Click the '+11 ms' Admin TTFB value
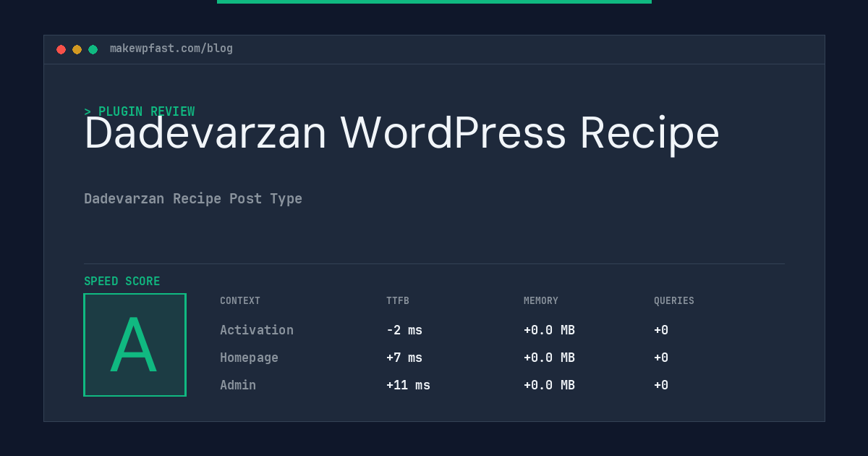 [x=408, y=385]
